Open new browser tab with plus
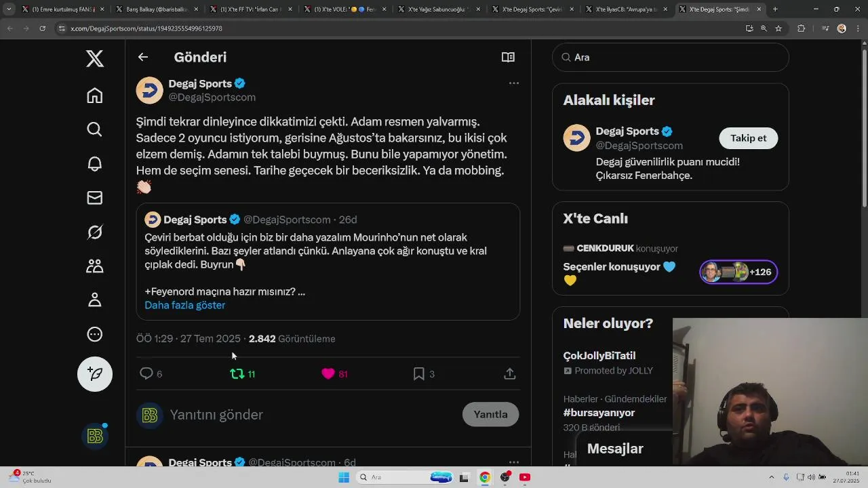868x488 pixels. [x=775, y=9]
